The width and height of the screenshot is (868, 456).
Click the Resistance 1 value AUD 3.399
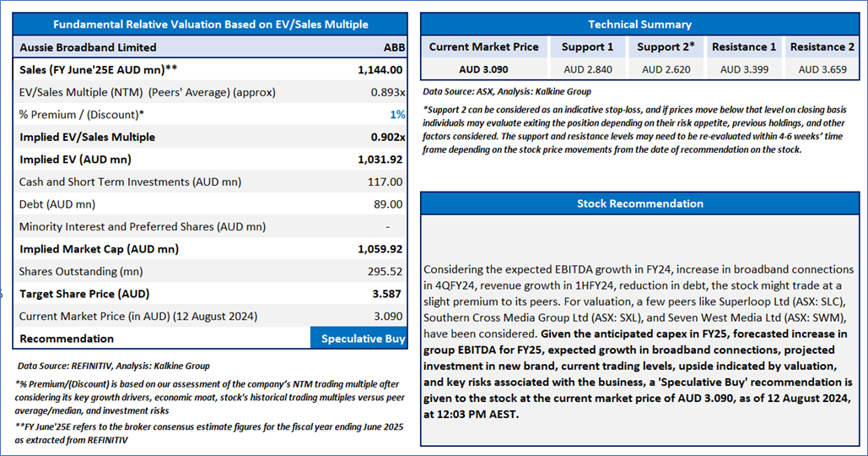[743, 69]
